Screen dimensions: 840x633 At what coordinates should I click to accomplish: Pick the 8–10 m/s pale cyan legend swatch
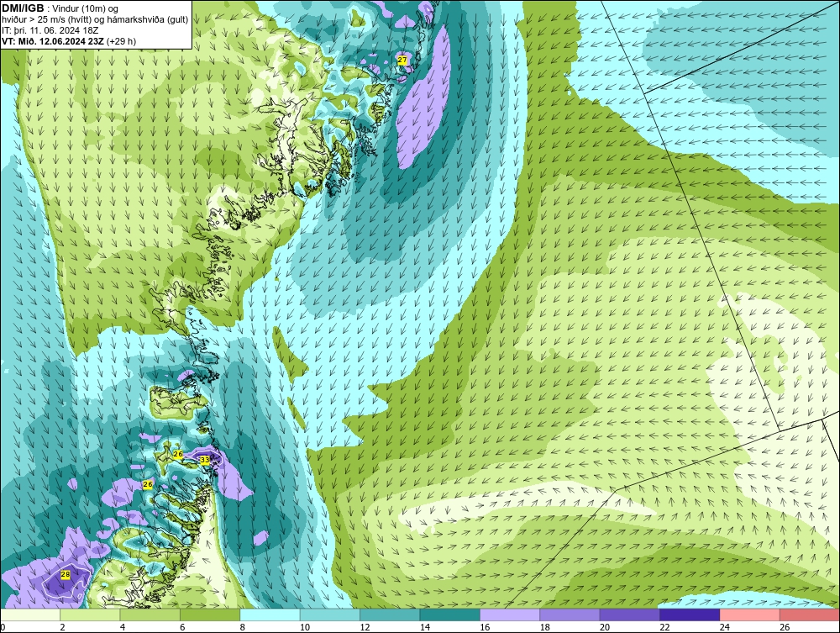pyautogui.click(x=270, y=615)
